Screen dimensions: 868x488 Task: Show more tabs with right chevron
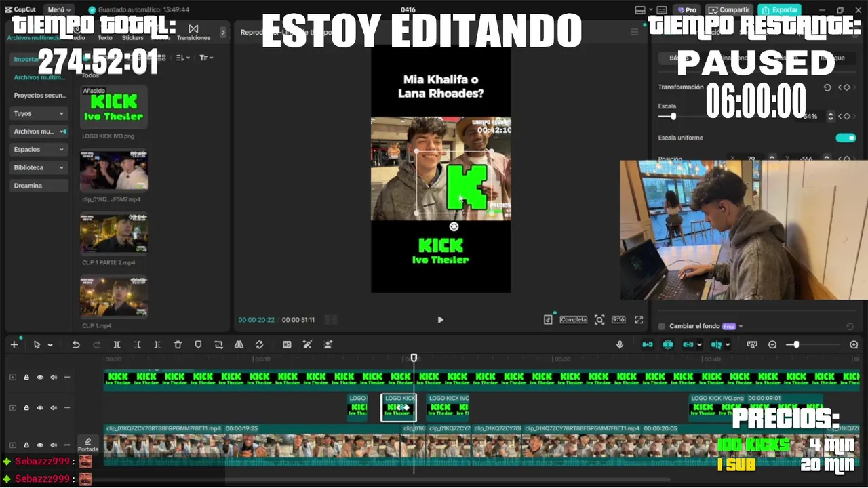click(223, 32)
